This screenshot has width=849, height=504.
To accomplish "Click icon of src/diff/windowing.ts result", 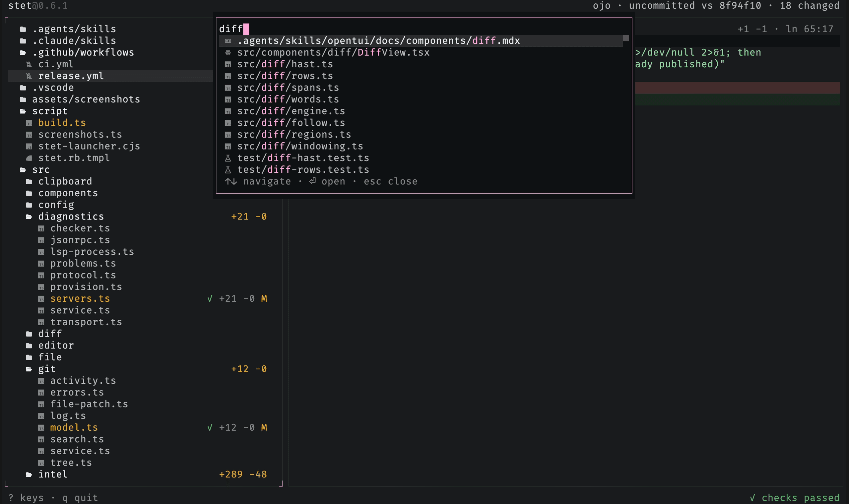I will pyautogui.click(x=228, y=147).
